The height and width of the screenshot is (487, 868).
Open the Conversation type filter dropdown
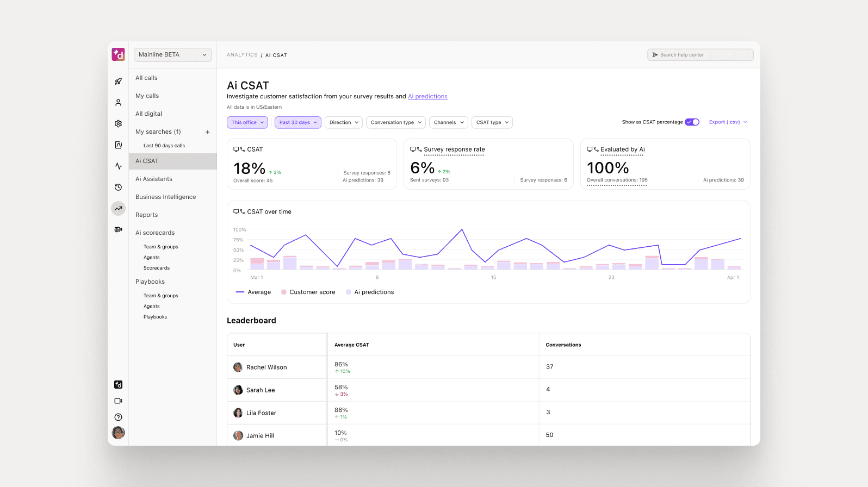(x=395, y=123)
